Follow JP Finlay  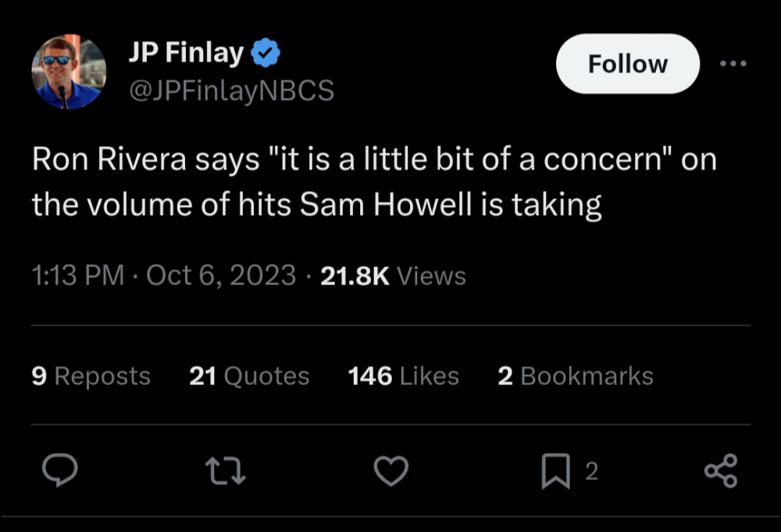click(627, 64)
